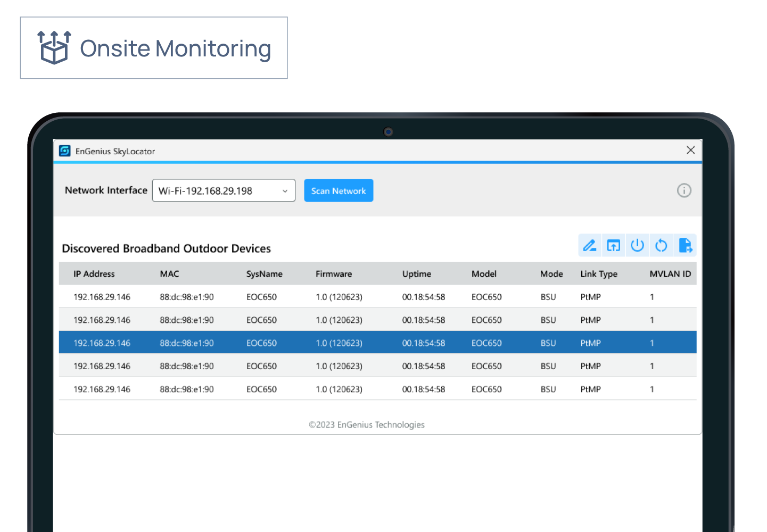Close the SkyLocator window
767x532 pixels.
point(690,150)
